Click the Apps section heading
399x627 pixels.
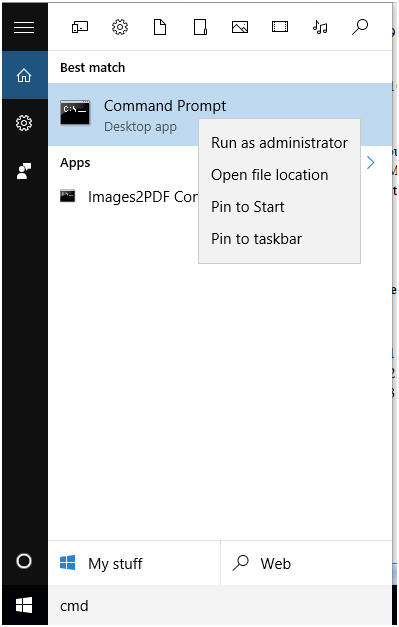[x=75, y=163]
